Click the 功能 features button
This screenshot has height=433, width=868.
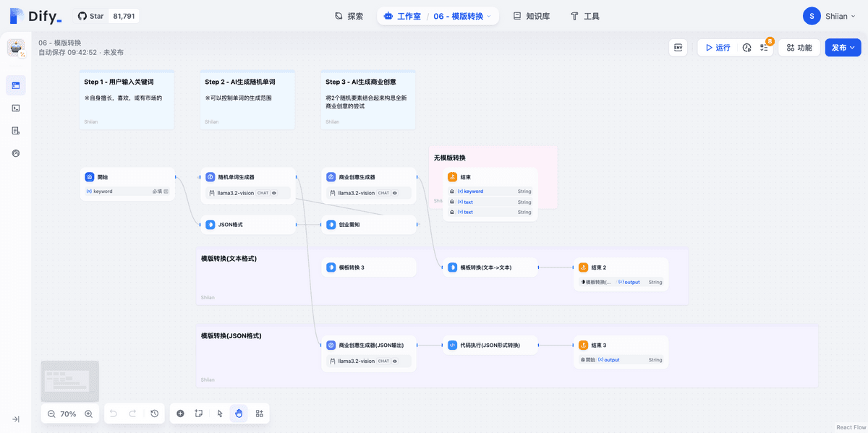[x=799, y=48]
